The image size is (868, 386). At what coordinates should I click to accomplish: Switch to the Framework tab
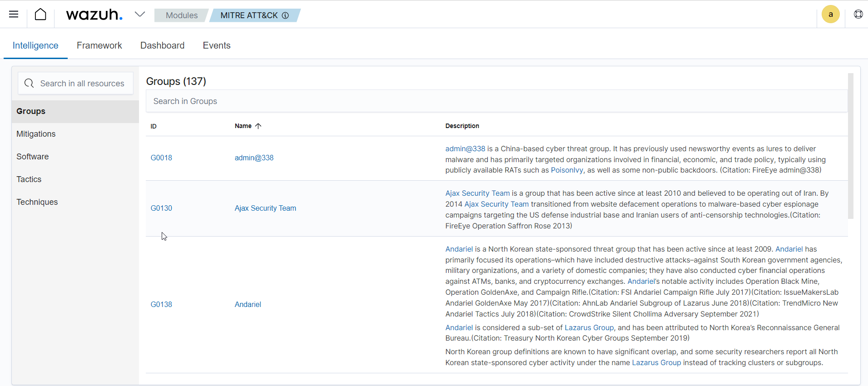click(99, 45)
